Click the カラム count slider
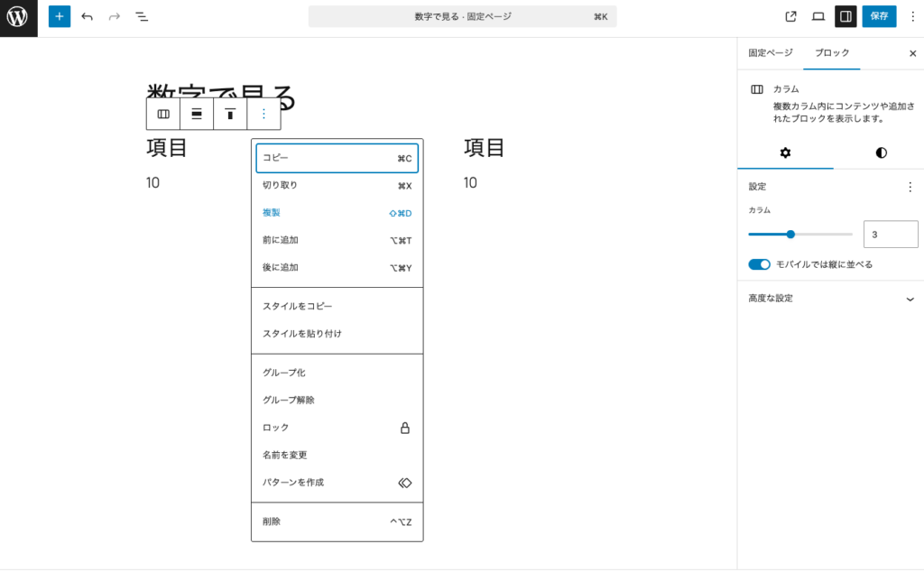924x572 pixels. pos(791,234)
